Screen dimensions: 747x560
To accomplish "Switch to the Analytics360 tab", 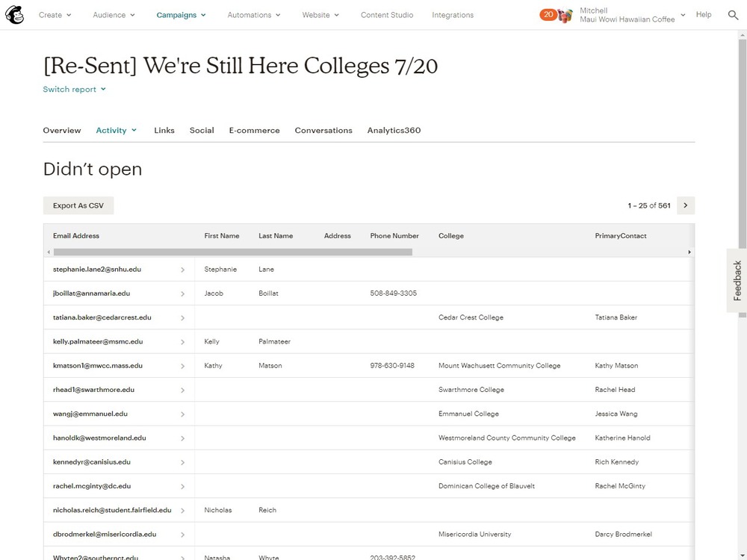I will pyautogui.click(x=394, y=130).
